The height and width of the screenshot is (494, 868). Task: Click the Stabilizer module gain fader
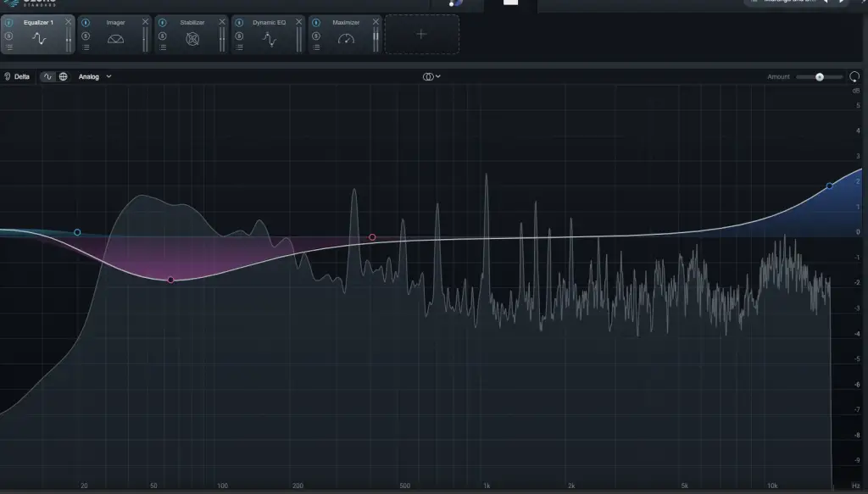click(222, 39)
